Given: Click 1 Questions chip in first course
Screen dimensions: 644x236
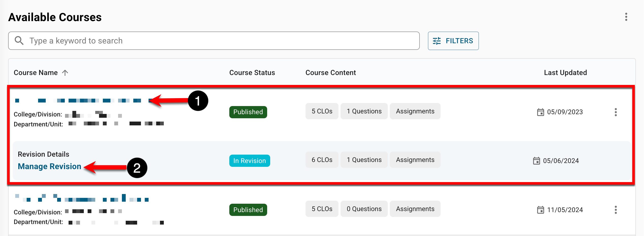Looking at the screenshot, I should [364, 111].
